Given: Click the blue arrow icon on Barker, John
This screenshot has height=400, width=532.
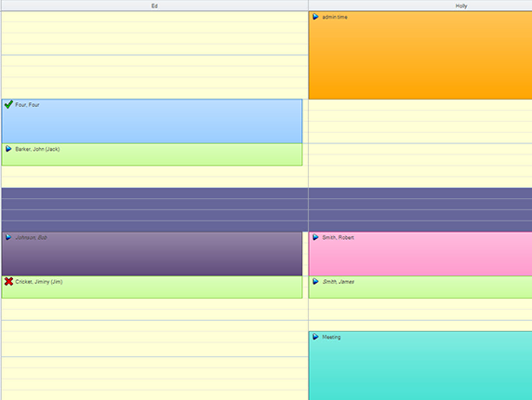Looking at the screenshot, I should click(x=8, y=149).
